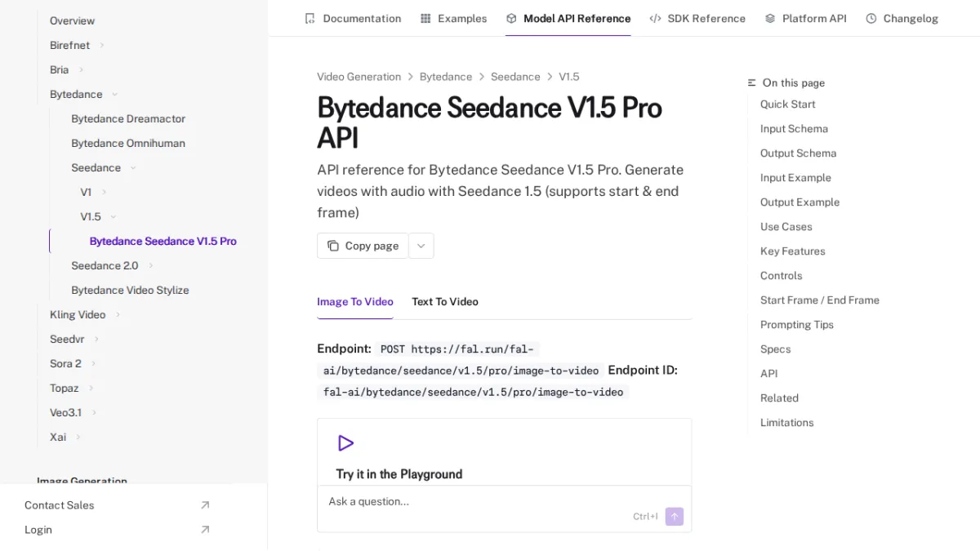This screenshot has width=980, height=551.
Task: Select Bytedance Seedance V1.5 Pro sidebar item
Action: click(x=163, y=241)
